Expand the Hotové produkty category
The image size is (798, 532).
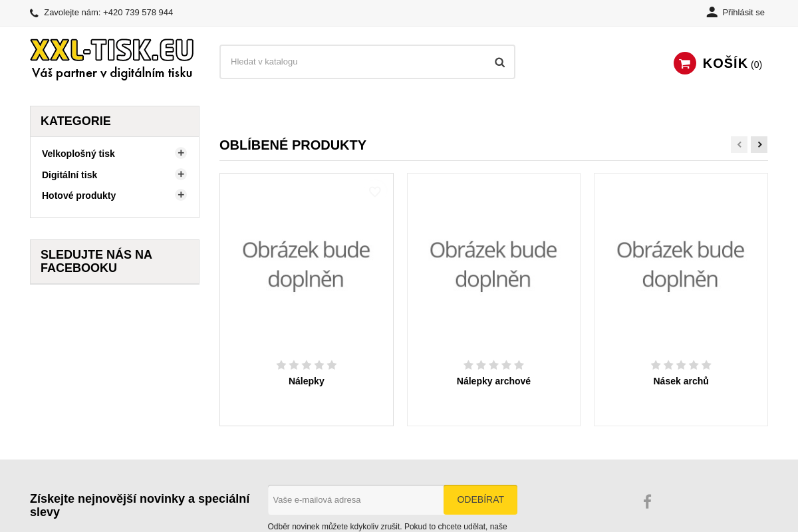(x=181, y=195)
